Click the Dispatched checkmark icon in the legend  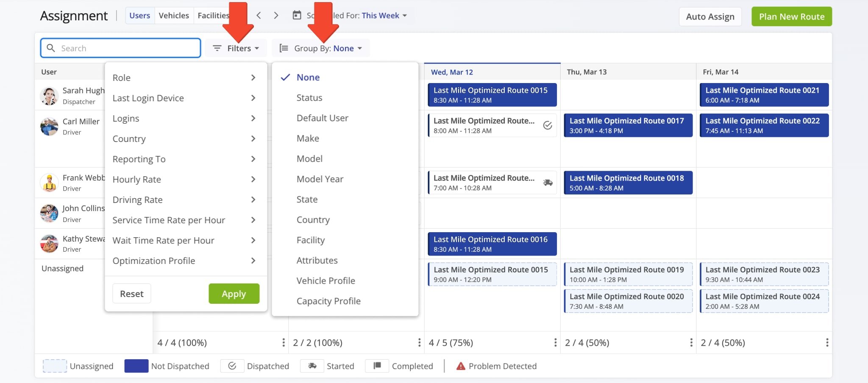click(x=232, y=366)
